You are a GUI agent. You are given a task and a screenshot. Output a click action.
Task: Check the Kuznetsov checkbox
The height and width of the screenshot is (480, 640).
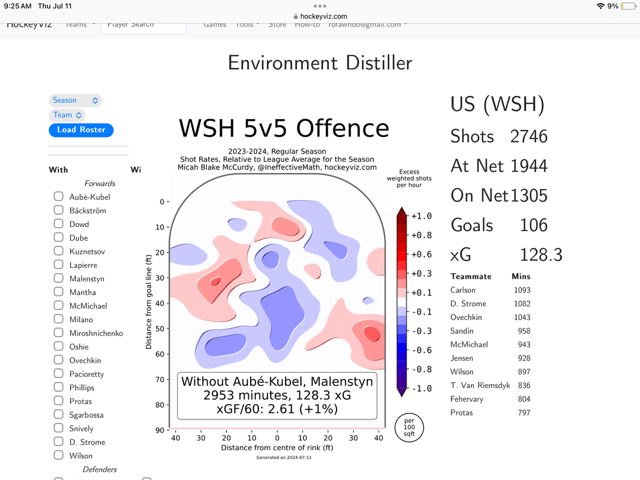[58, 251]
